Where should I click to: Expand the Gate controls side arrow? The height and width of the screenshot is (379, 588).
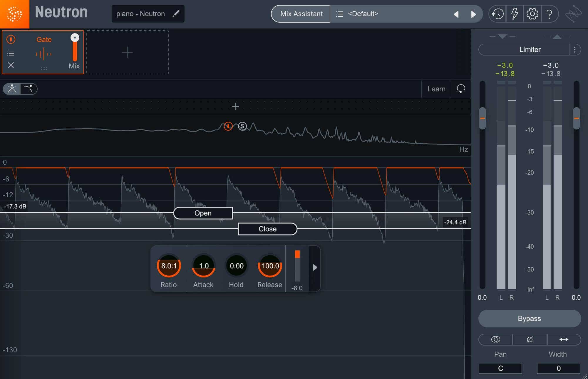(x=315, y=267)
